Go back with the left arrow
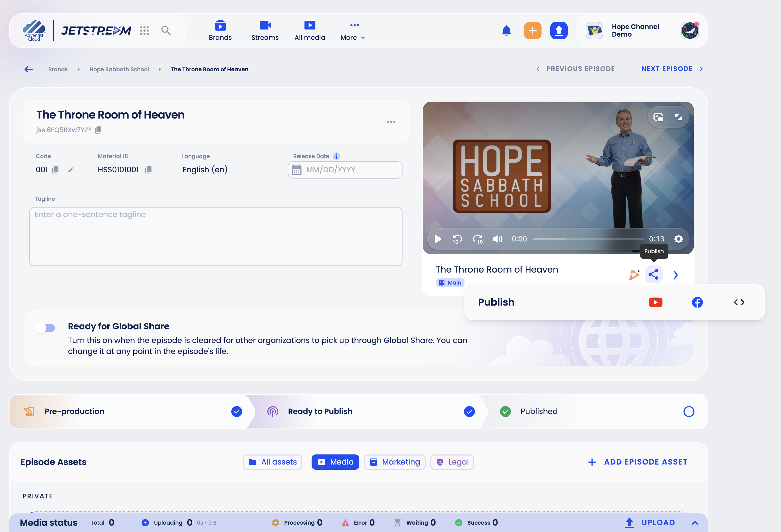This screenshot has width=781, height=532. pos(29,69)
